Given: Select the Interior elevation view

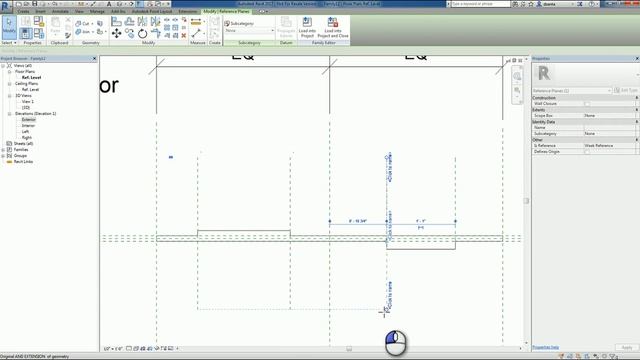Looking at the screenshot, I should click(28, 126).
